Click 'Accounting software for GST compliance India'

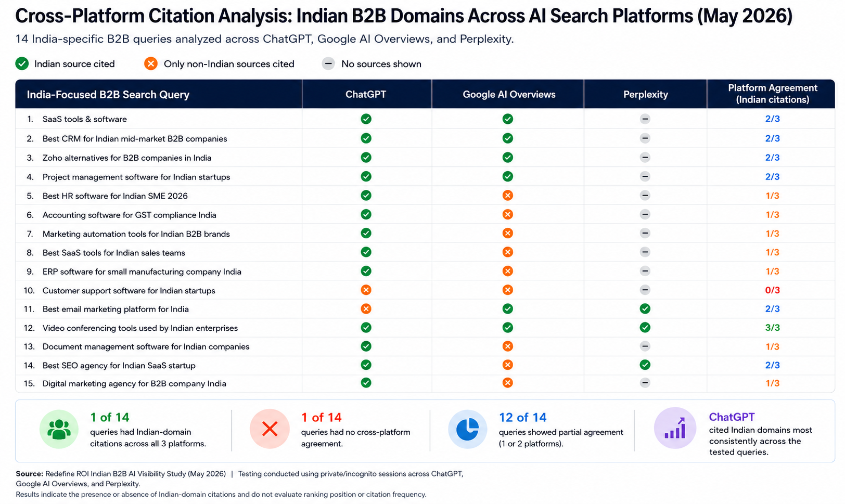130,215
